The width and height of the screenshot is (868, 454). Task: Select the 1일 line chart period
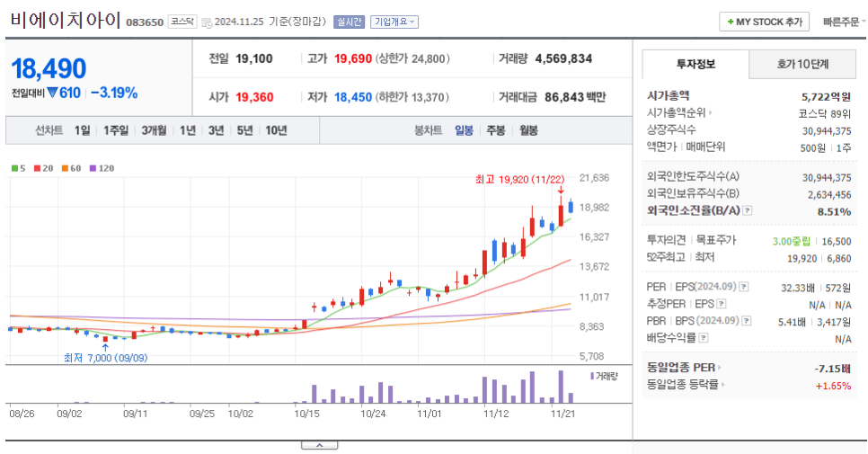[82, 130]
